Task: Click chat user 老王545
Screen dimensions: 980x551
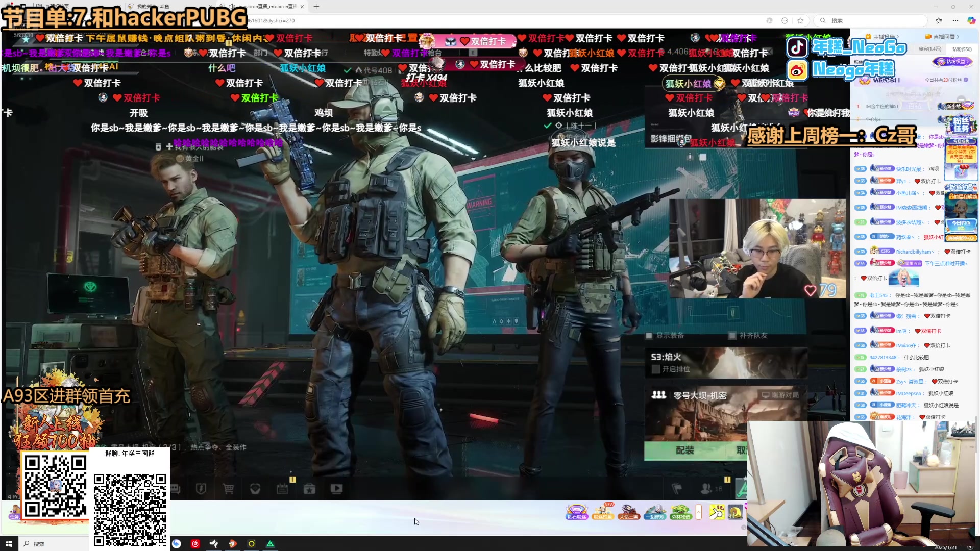Action: tap(878, 295)
